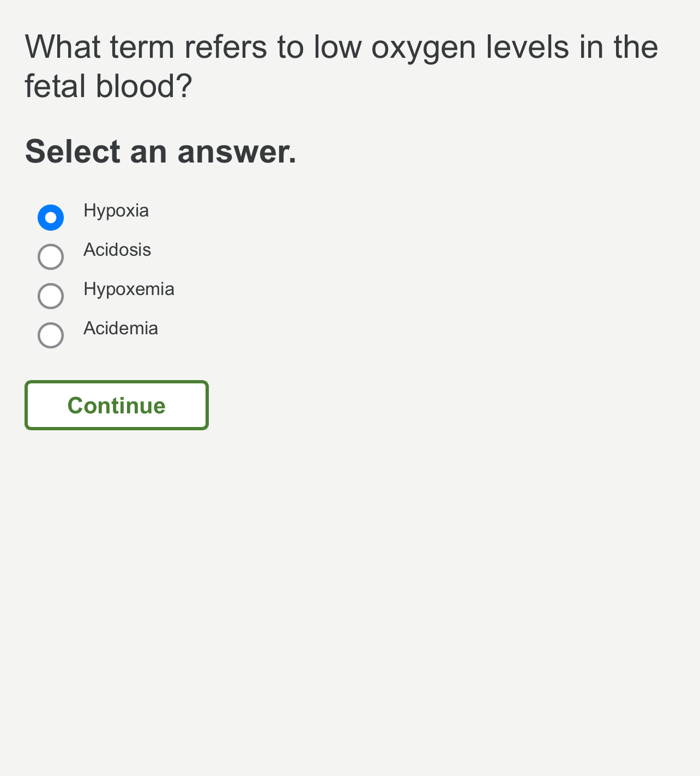700x776 pixels.
Task: Click the word 'levels' in the question
Action: point(527,47)
